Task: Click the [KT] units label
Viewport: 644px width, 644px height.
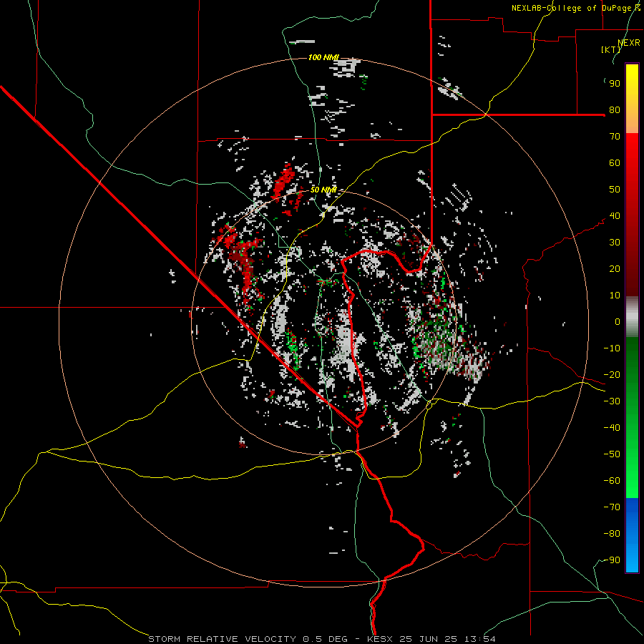Action: 611,49
